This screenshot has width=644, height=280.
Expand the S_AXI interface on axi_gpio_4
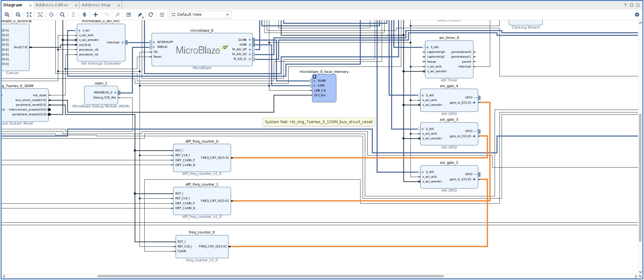click(423, 95)
